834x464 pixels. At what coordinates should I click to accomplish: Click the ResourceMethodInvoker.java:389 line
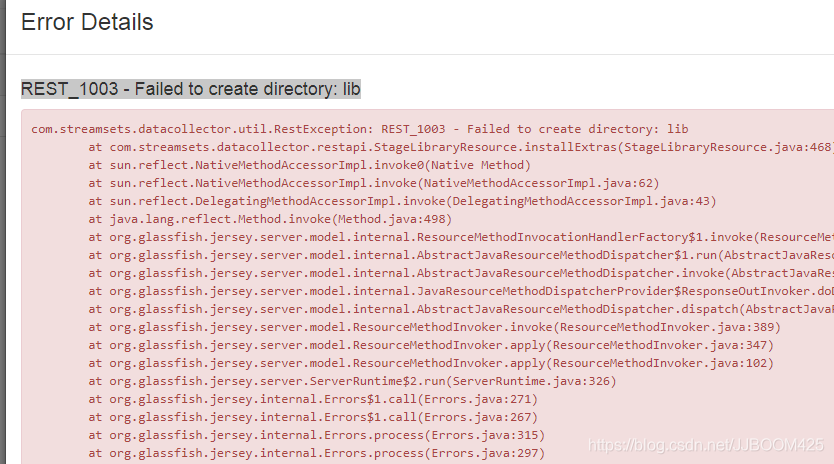pos(435,327)
